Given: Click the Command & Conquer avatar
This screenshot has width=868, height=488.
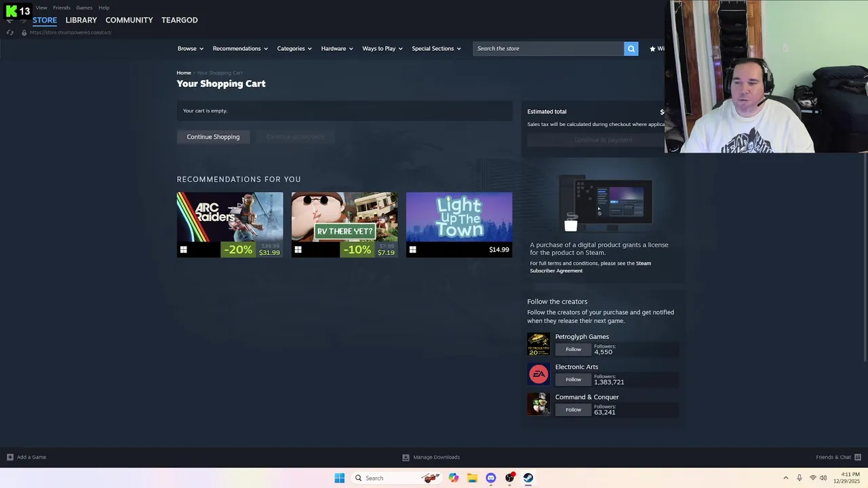Looking at the screenshot, I should (x=538, y=405).
